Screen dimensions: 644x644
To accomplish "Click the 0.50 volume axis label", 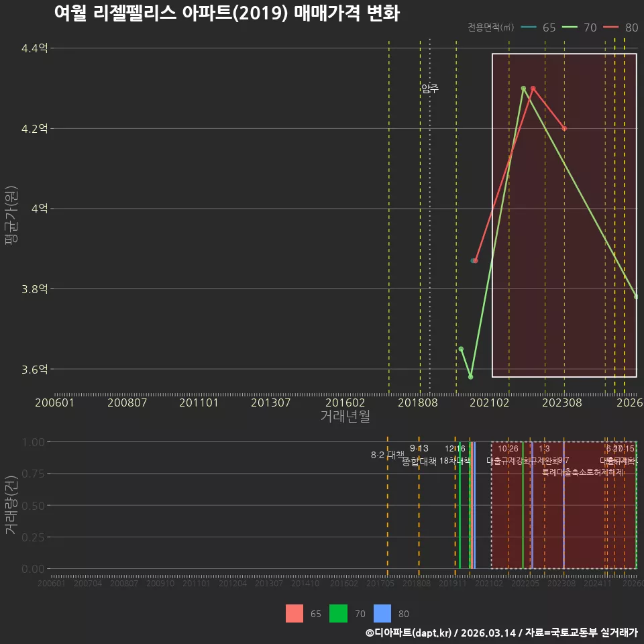I will (x=34, y=506).
